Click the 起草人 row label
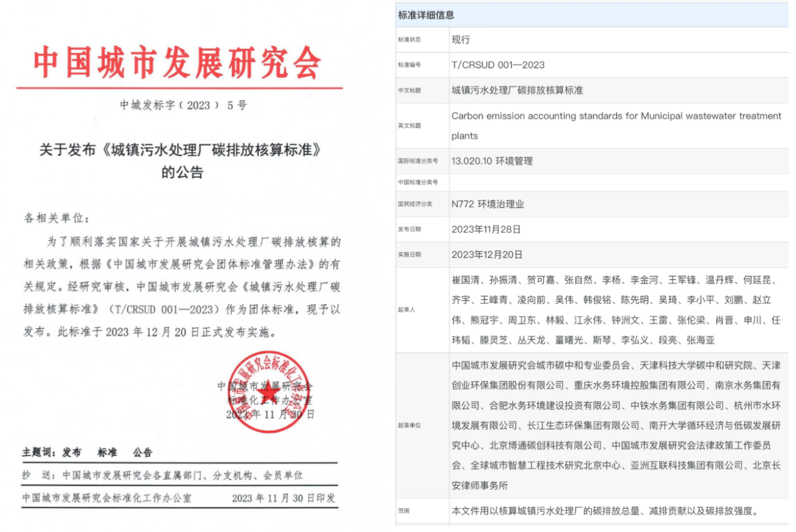The height and width of the screenshot is (532, 796). (406, 310)
